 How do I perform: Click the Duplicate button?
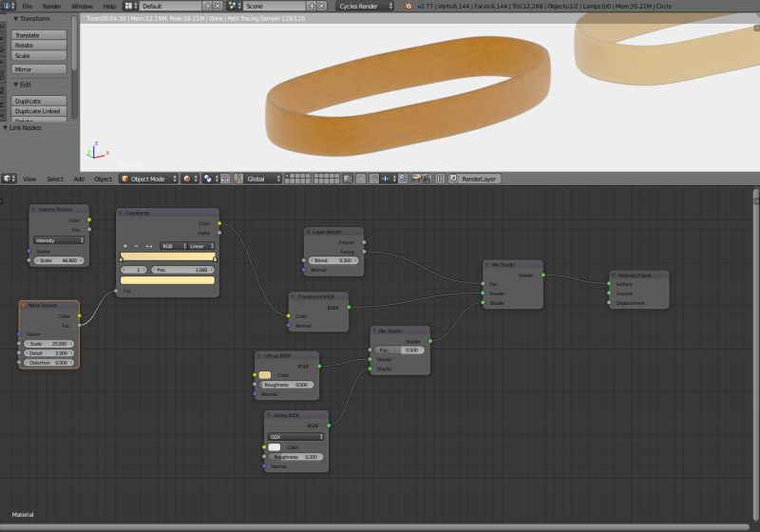(x=39, y=101)
